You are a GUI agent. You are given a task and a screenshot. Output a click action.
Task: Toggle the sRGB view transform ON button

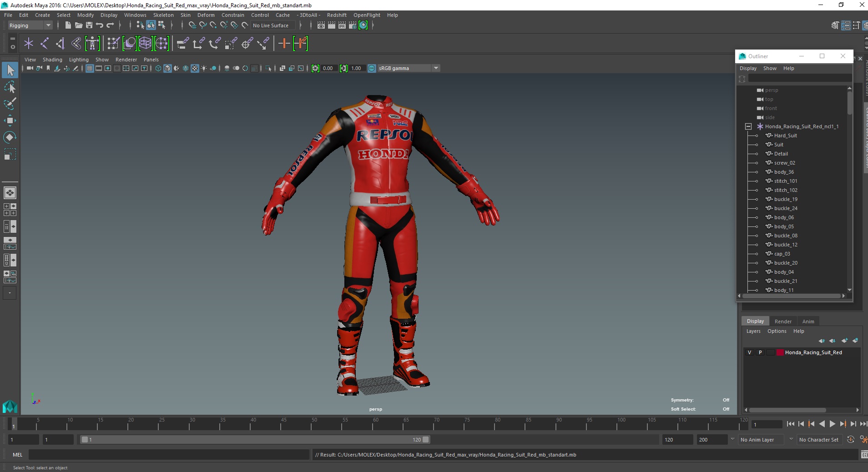[x=372, y=68]
